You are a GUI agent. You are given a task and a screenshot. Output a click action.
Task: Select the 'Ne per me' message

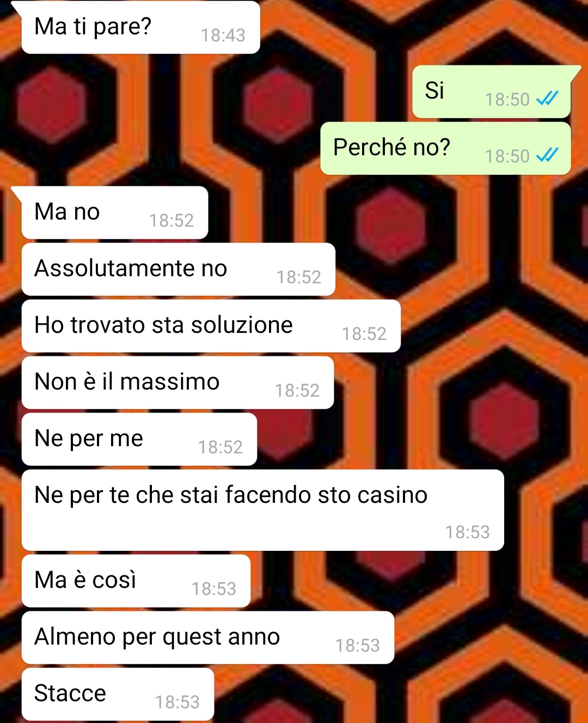[x=139, y=439]
